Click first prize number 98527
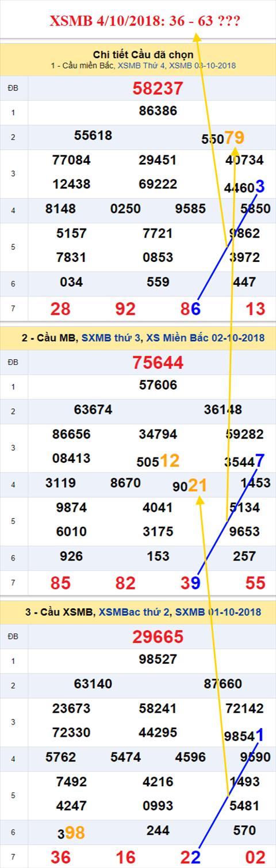 click(x=158, y=659)
